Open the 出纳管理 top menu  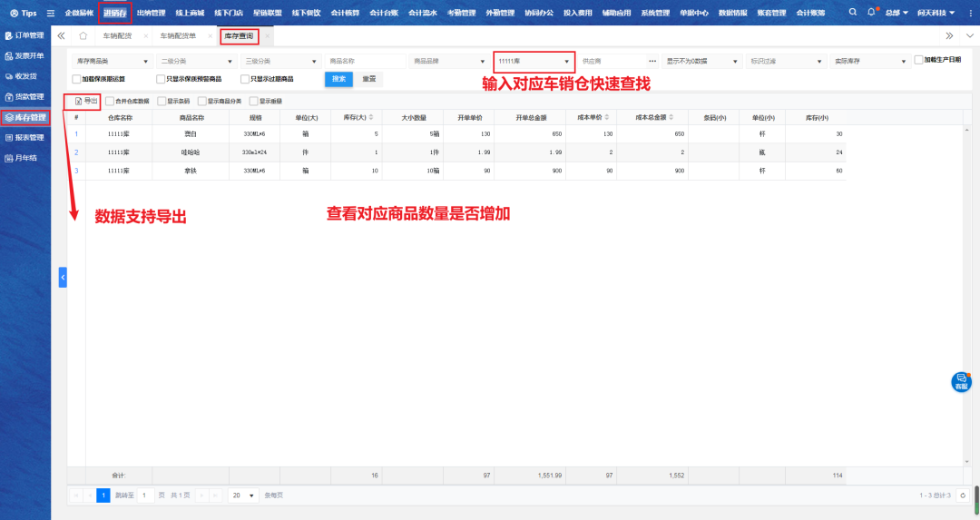(x=151, y=13)
